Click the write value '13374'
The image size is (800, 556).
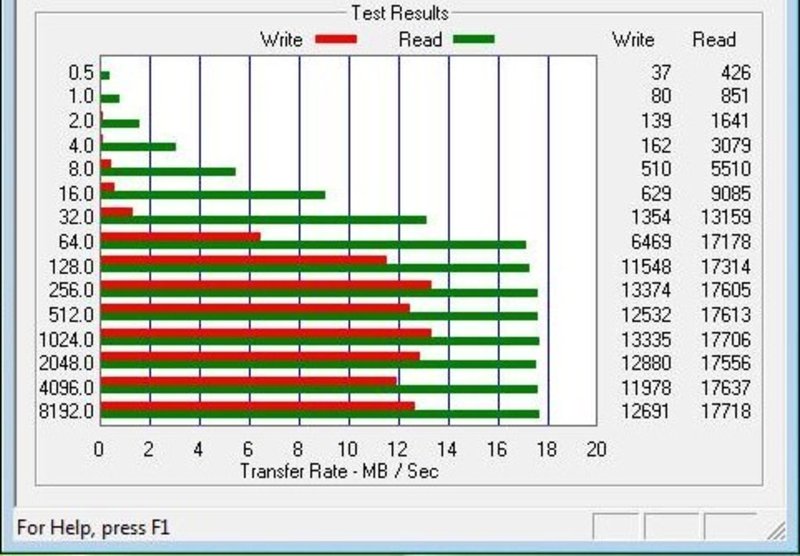click(x=646, y=290)
